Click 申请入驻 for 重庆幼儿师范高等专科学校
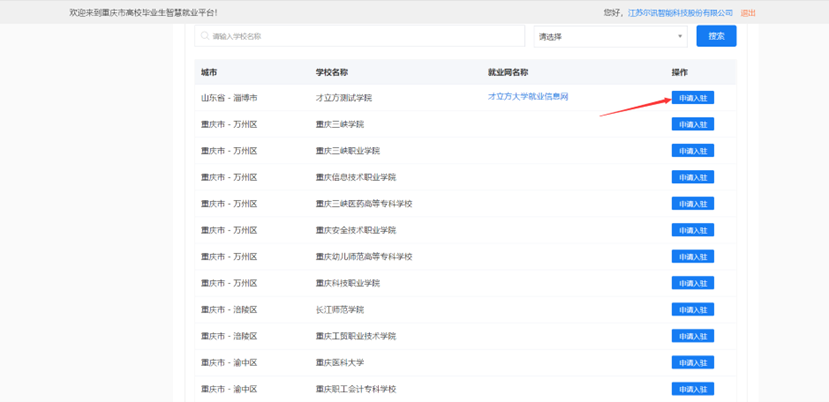 [692, 257]
